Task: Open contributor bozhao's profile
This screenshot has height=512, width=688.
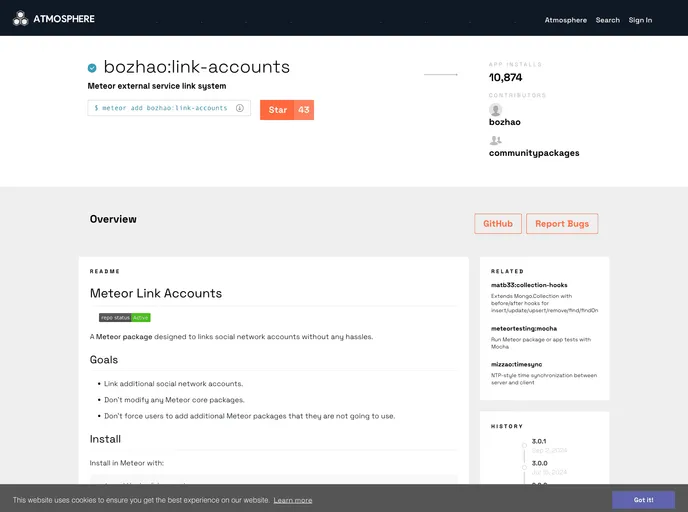Action: [505, 122]
